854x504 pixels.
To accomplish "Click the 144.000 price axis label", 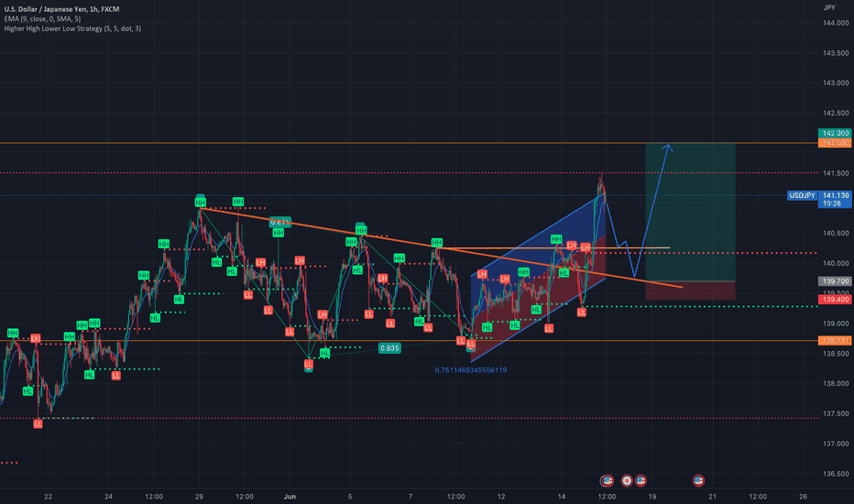I will coord(836,23).
